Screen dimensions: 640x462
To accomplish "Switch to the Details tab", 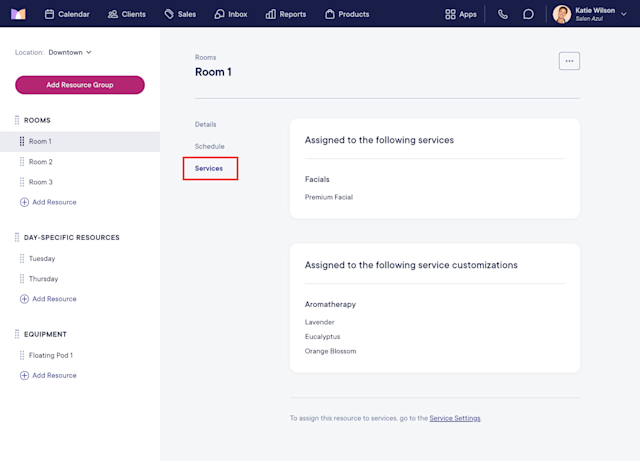I will coord(206,124).
